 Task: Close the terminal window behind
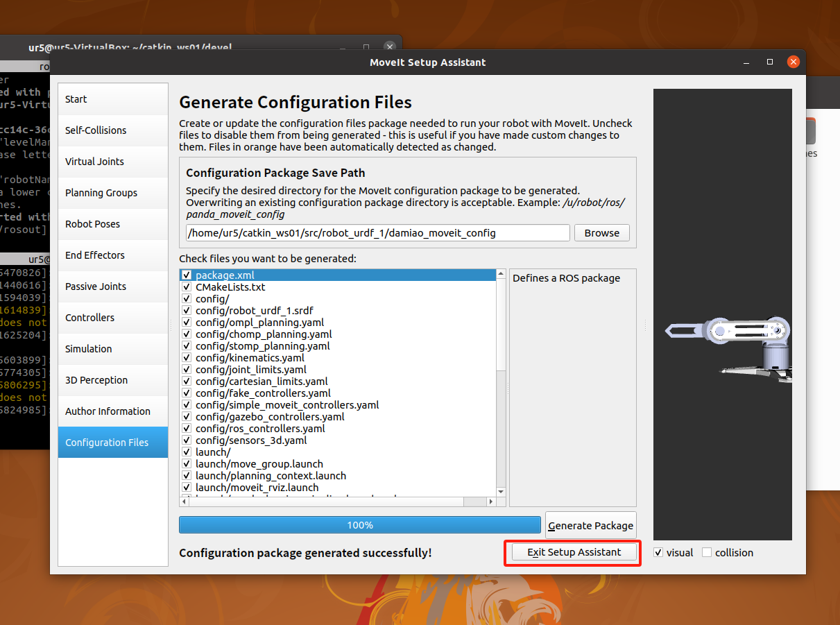click(390, 47)
